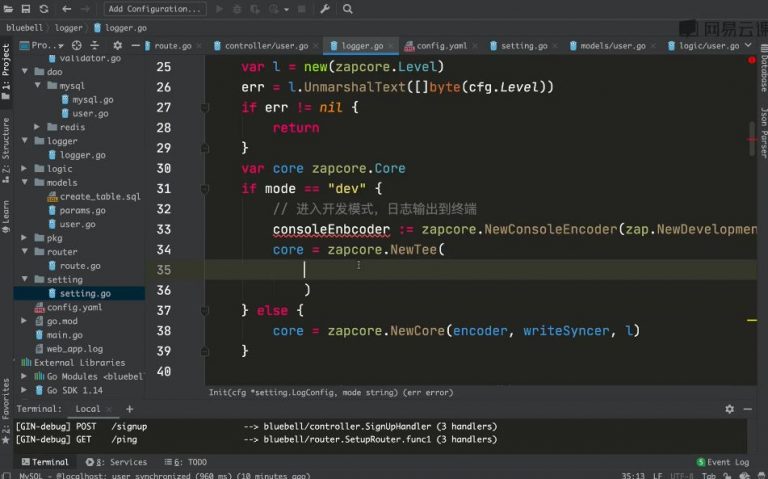Switch to the config.yaml tab

click(441, 45)
